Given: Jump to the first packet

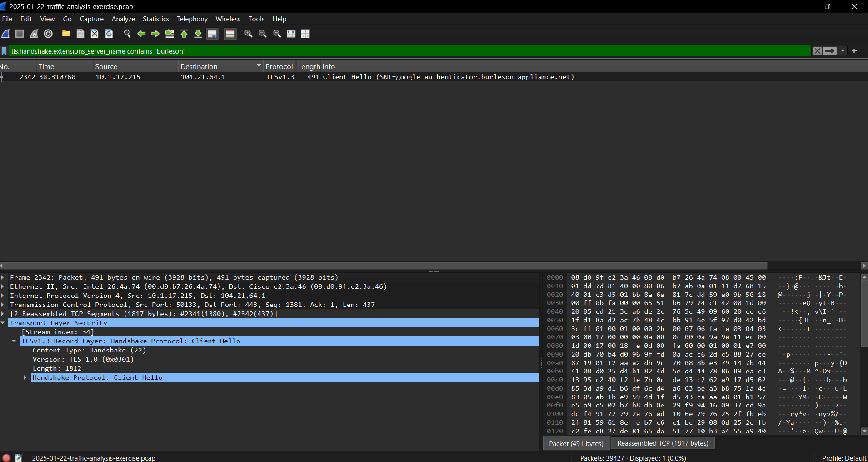Looking at the screenshot, I should [184, 34].
